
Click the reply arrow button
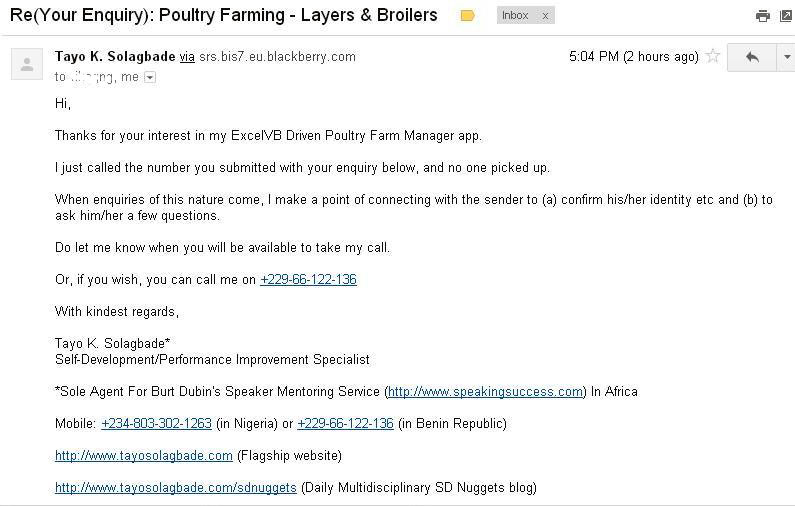click(x=752, y=57)
